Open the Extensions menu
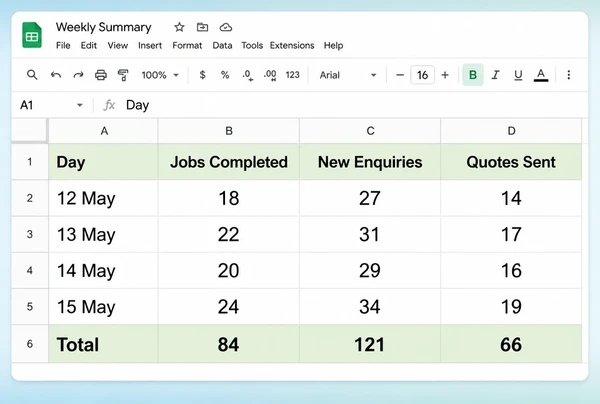 click(x=292, y=46)
